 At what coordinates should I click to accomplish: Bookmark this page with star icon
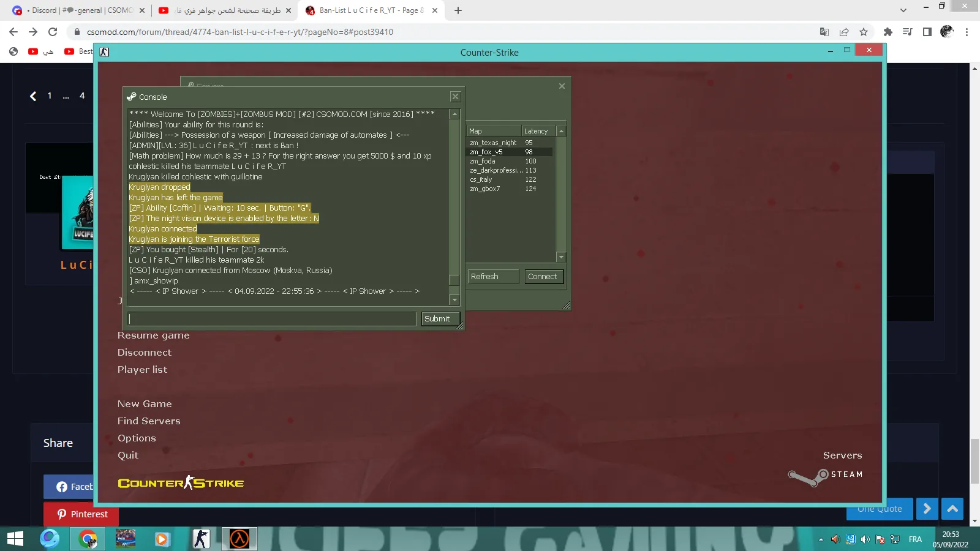click(864, 32)
